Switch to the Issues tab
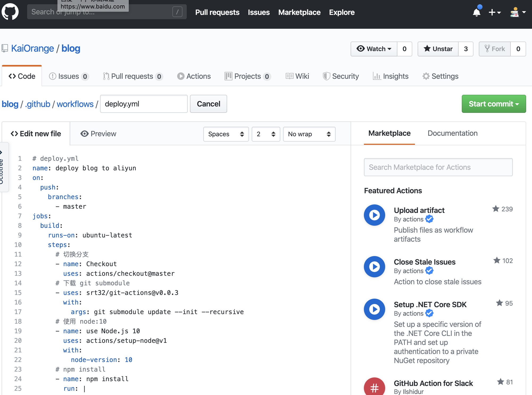 [x=69, y=76]
